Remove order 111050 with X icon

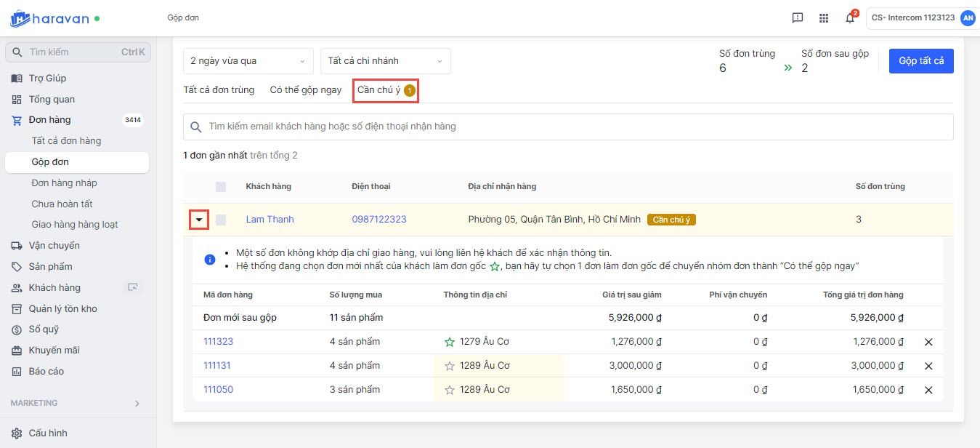928,390
